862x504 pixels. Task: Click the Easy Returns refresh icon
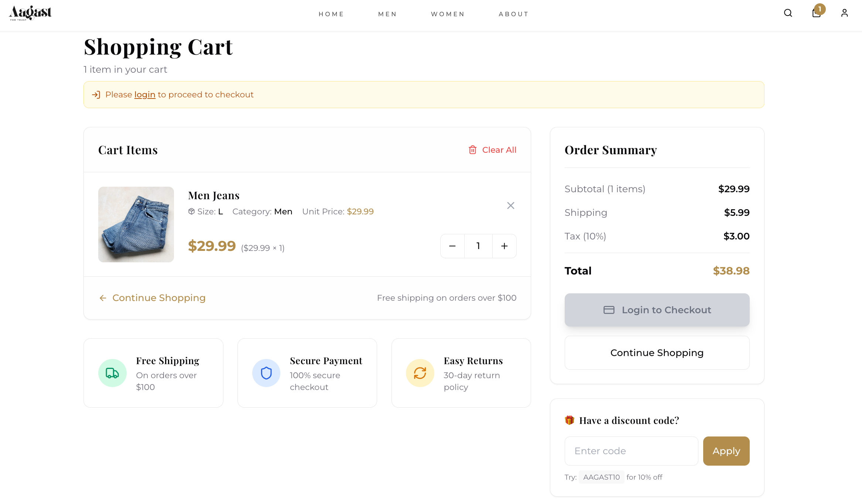click(420, 373)
